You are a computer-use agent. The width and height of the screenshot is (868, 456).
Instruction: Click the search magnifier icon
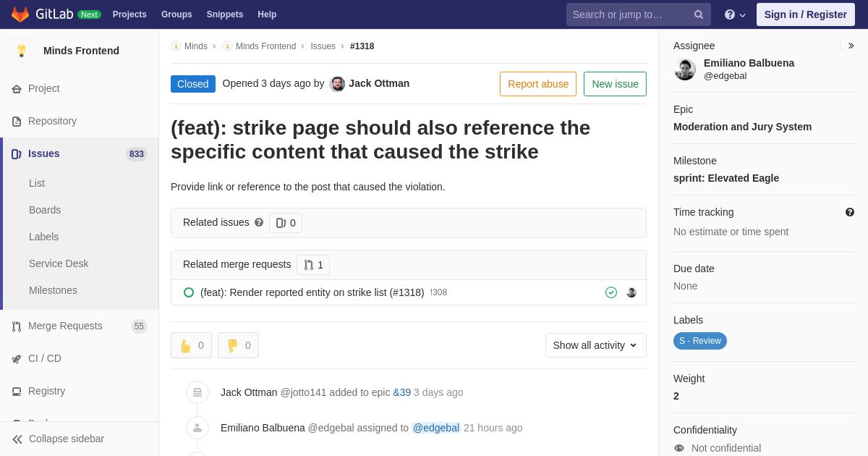click(x=698, y=14)
